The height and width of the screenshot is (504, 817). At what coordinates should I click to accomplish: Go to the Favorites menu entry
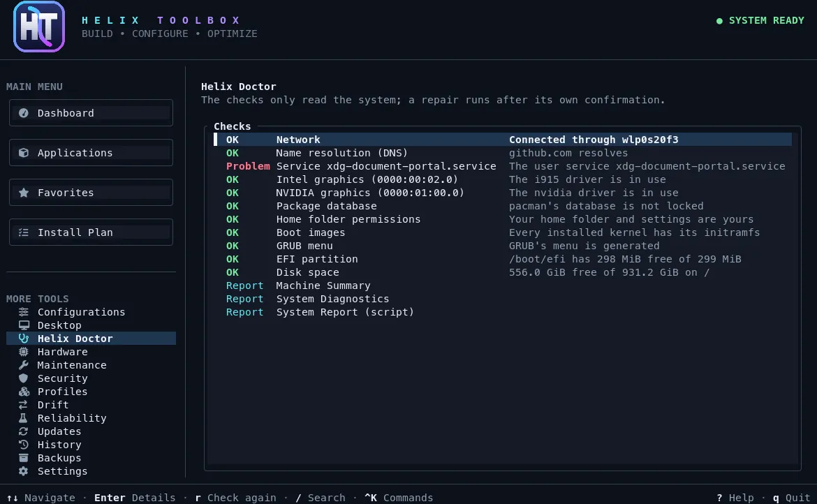click(91, 193)
